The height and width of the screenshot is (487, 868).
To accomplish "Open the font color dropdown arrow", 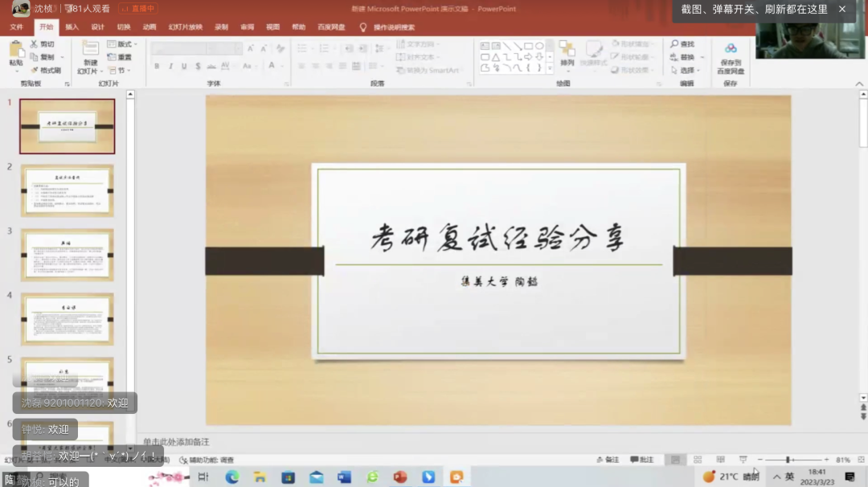I will point(281,65).
